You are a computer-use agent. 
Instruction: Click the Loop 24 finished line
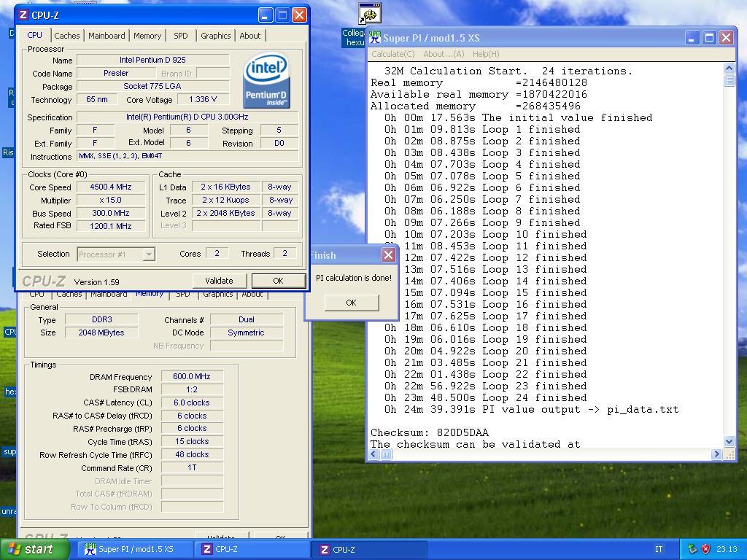click(x=485, y=397)
